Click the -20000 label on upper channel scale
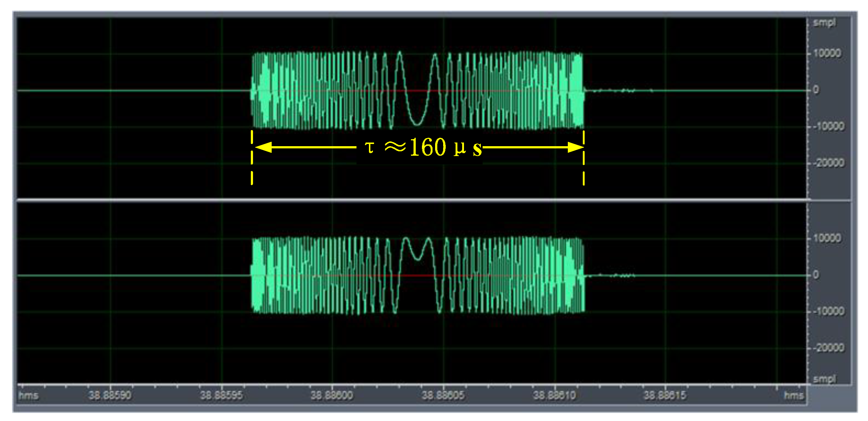The width and height of the screenshot is (868, 421). [829, 163]
